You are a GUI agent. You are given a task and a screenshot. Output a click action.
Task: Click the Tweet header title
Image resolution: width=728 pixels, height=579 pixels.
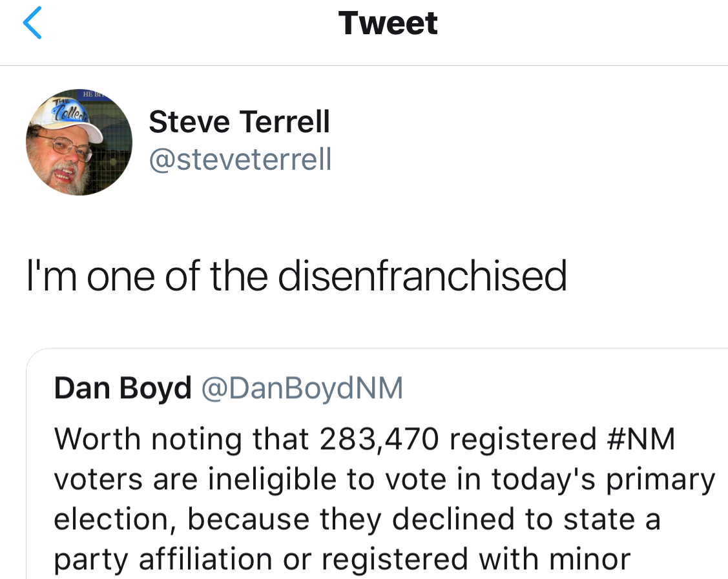coord(388,23)
